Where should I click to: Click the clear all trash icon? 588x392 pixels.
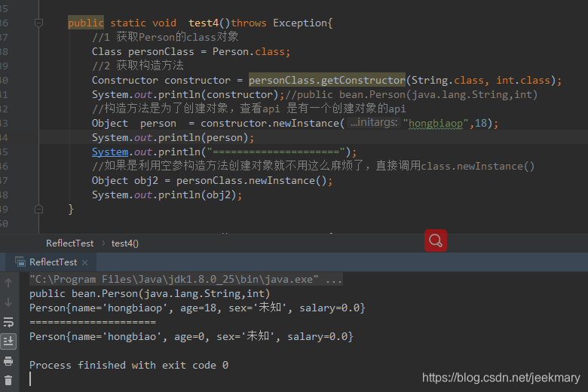tap(8, 381)
